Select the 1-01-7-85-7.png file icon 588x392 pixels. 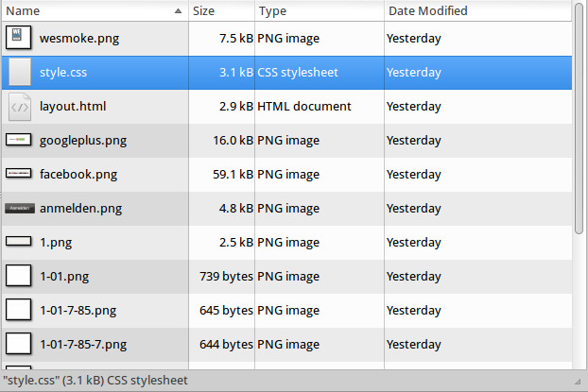[x=19, y=344]
